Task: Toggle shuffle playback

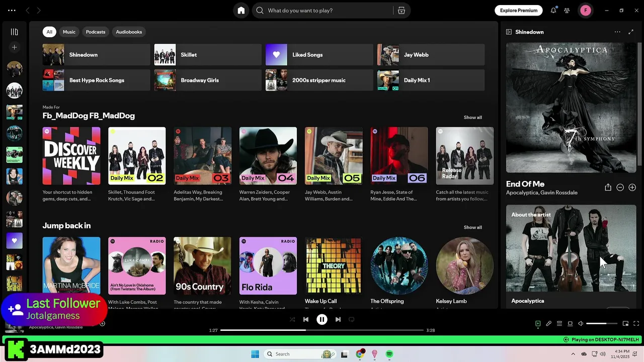Action: point(292,319)
